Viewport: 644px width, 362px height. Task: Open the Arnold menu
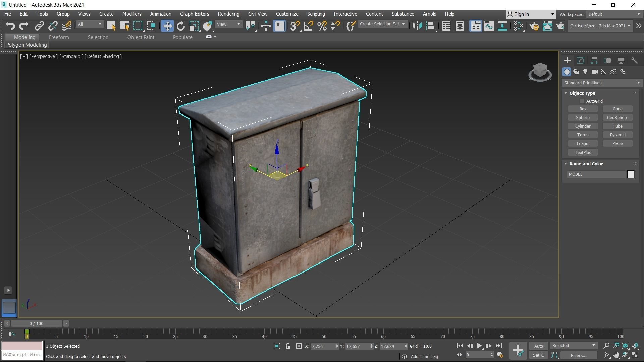429,14
